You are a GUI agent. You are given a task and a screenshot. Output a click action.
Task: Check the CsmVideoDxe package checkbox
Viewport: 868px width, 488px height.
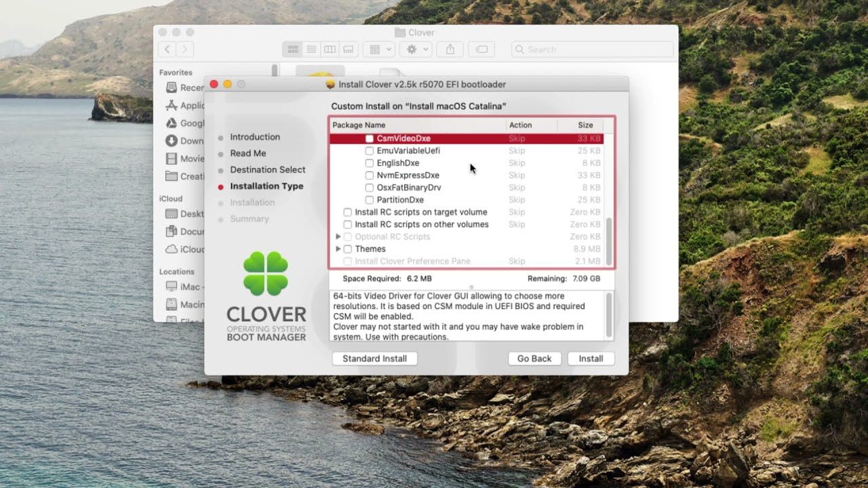click(370, 138)
